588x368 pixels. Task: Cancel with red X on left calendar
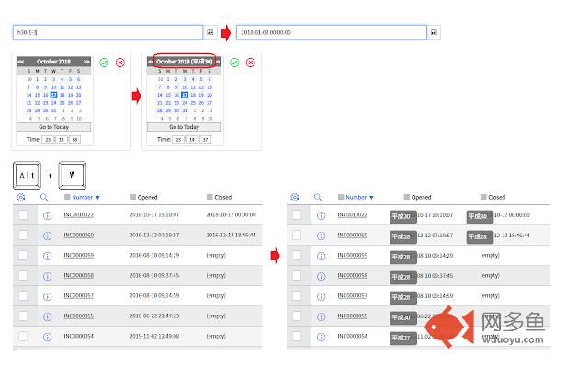120,63
